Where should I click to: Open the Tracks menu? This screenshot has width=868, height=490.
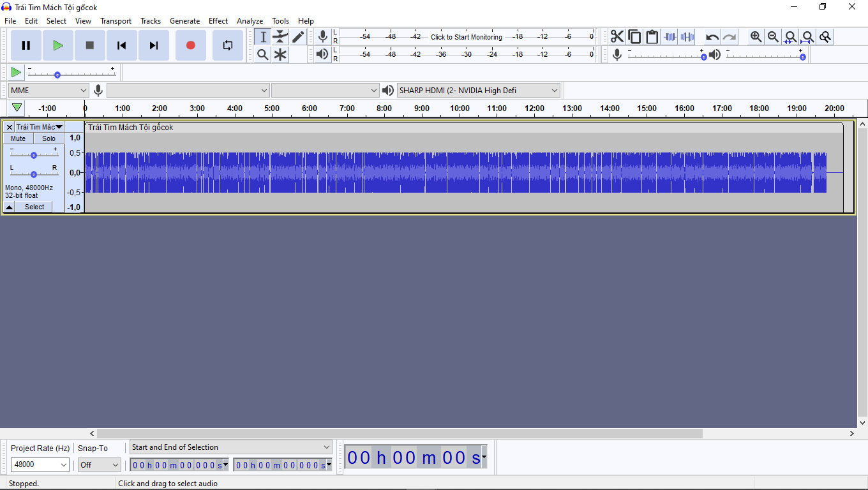pyautogui.click(x=151, y=20)
